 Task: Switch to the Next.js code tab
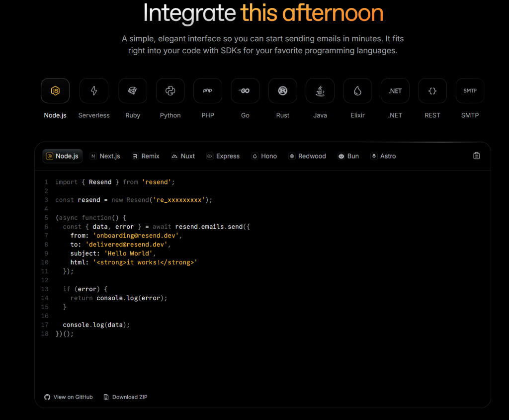tap(105, 156)
